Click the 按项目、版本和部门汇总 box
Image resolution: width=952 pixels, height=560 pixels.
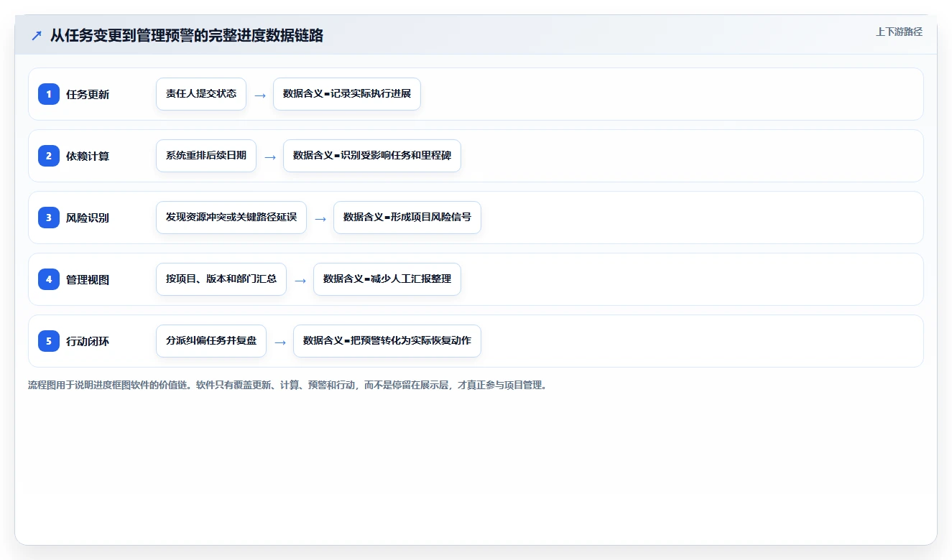[x=221, y=279]
